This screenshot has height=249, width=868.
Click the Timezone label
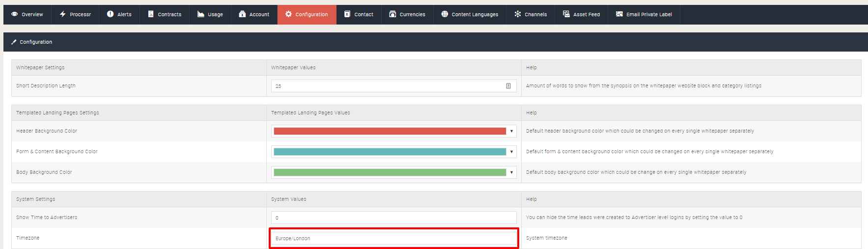coord(28,238)
